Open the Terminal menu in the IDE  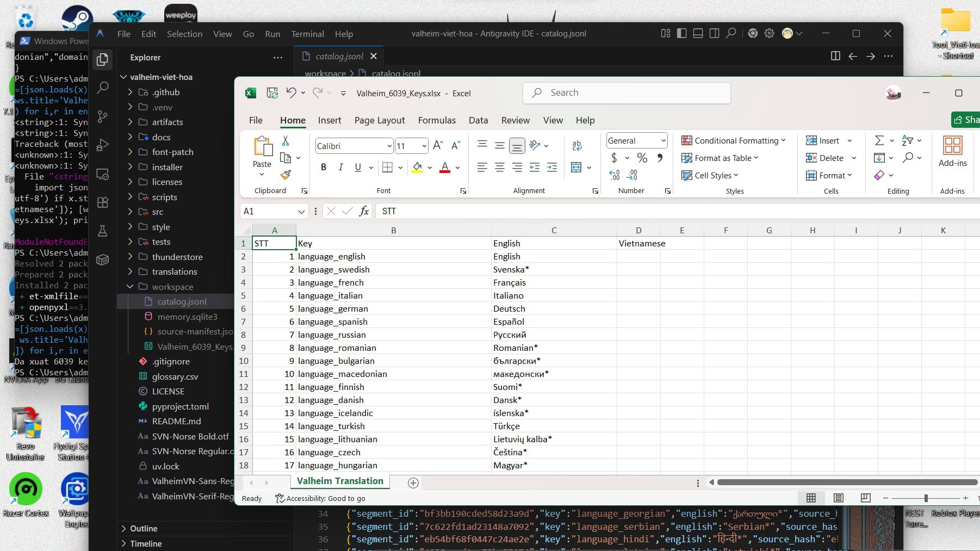(x=307, y=34)
